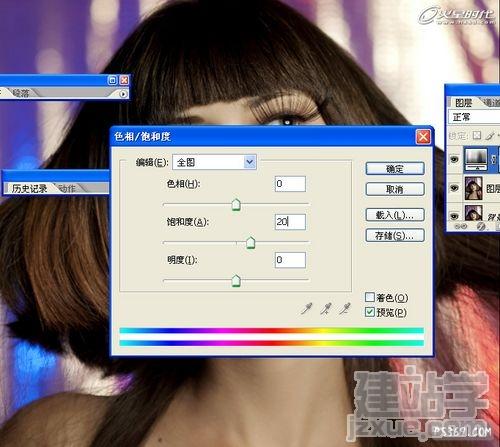Open the 编辑 全图 dropdown

tap(214, 162)
